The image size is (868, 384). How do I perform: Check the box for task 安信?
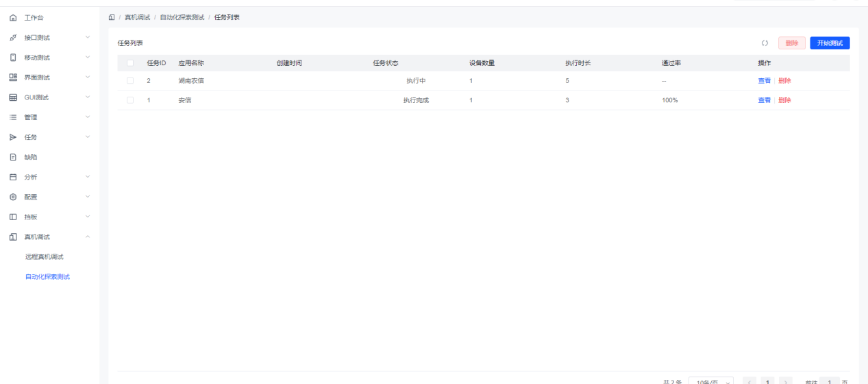(x=130, y=100)
